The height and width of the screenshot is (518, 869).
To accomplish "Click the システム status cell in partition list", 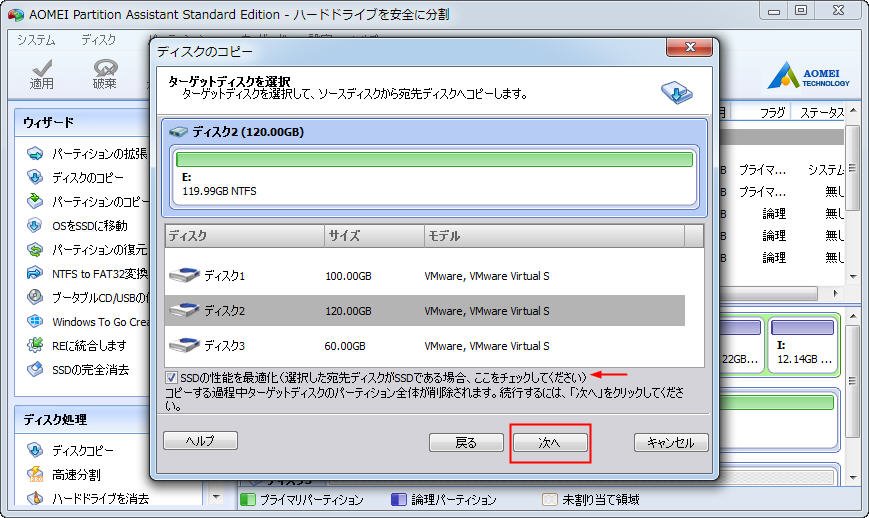I will [x=826, y=170].
